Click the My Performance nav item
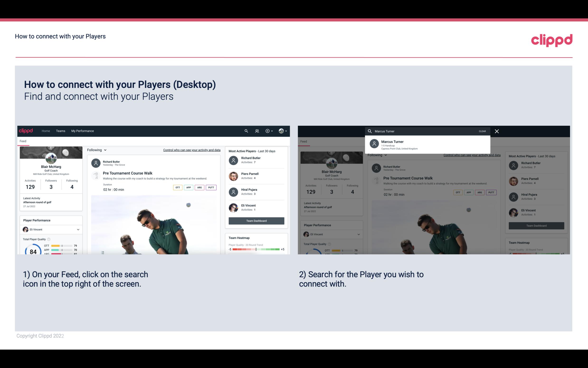This screenshot has height=368, width=588. (x=83, y=131)
